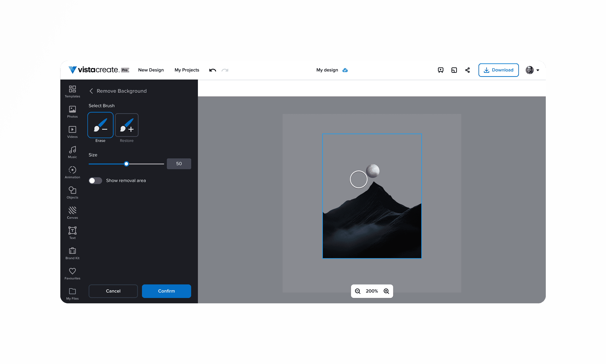
Task: Select the Erase brush
Action: pyautogui.click(x=100, y=125)
